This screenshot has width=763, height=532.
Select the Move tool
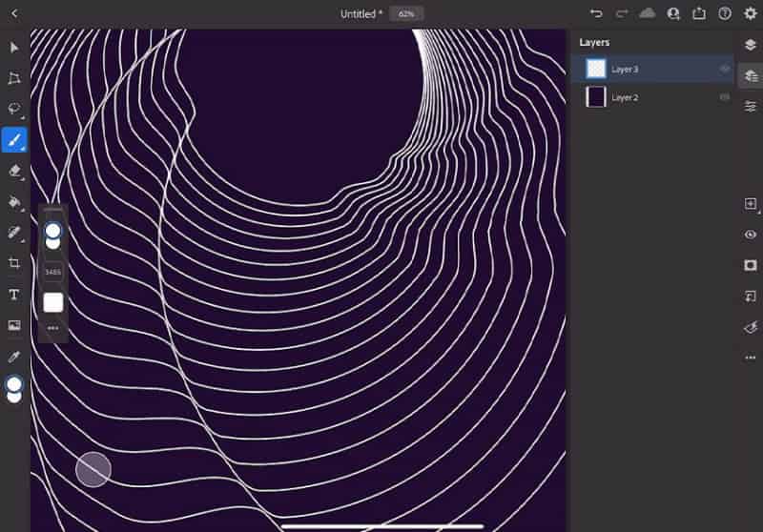coord(14,47)
